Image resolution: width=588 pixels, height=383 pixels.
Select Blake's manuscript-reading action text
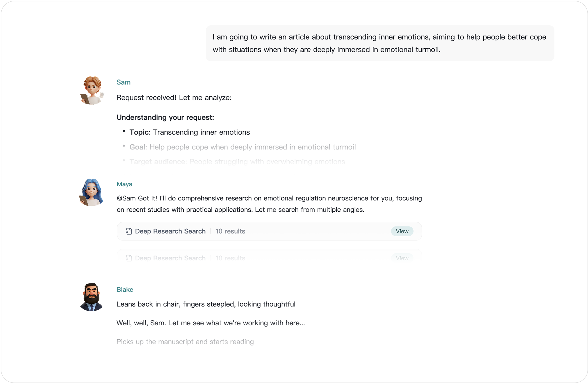coord(185,342)
